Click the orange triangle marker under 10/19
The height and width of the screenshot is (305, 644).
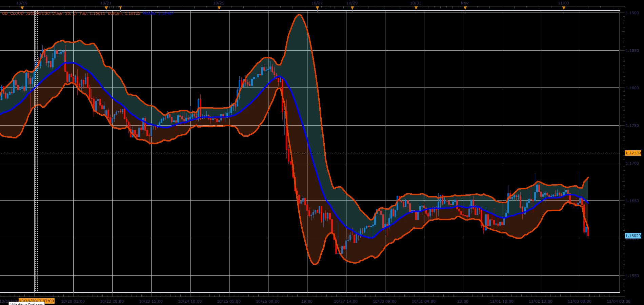click(22, 8)
